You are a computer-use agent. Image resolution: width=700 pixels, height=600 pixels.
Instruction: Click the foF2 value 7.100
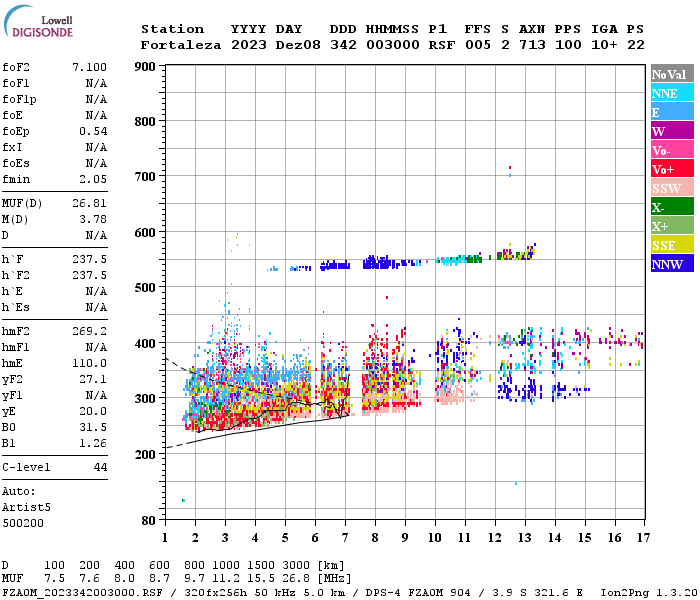89,67
